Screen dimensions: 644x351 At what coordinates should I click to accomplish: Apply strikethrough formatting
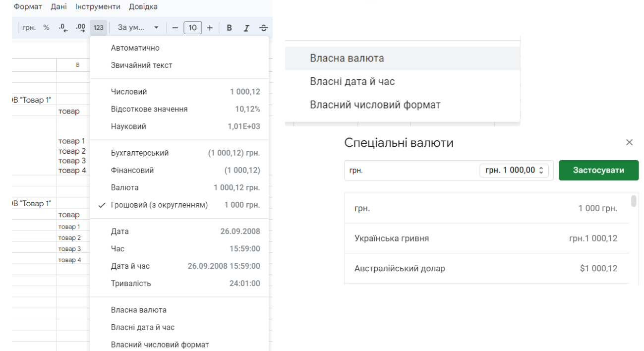[x=263, y=28]
